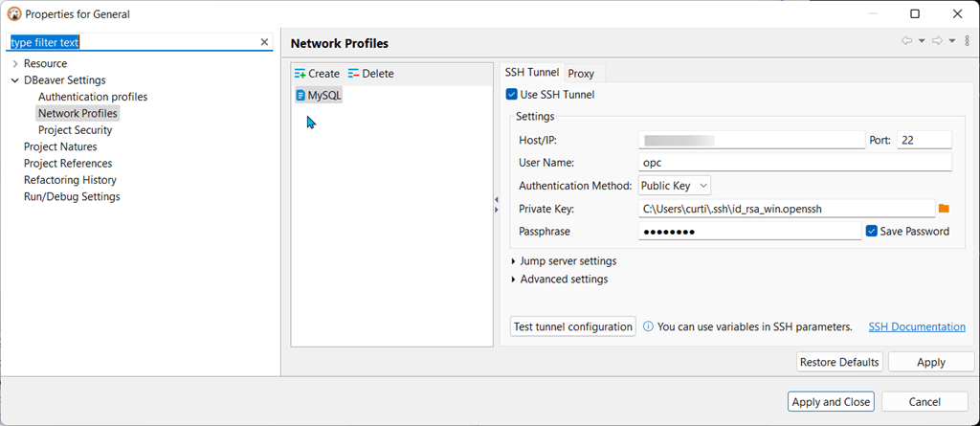Click the forward navigation arrow icon

[937, 41]
